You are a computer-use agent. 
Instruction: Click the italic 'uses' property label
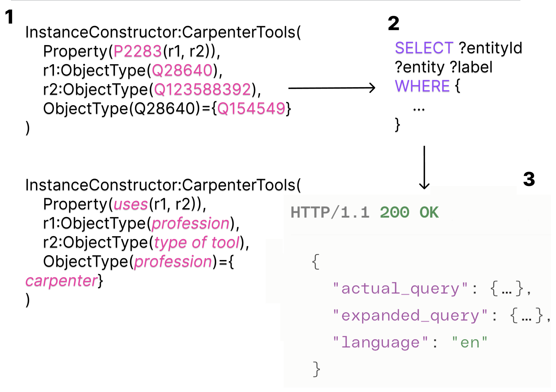point(131,204)
